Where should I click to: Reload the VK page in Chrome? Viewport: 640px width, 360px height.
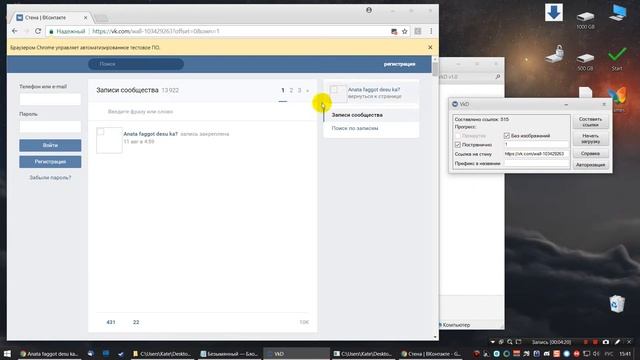pyautogui.click(x=38, y=31)
